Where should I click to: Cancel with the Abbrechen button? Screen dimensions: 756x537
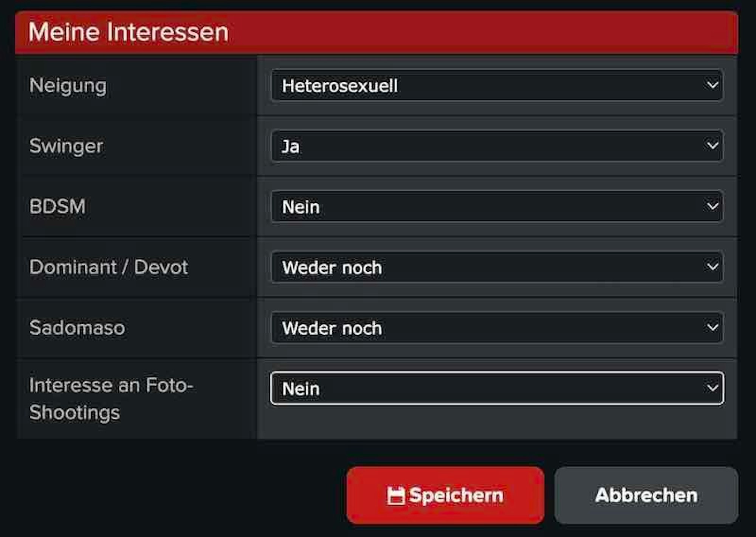pyautogui.click(x=646, y=495)
